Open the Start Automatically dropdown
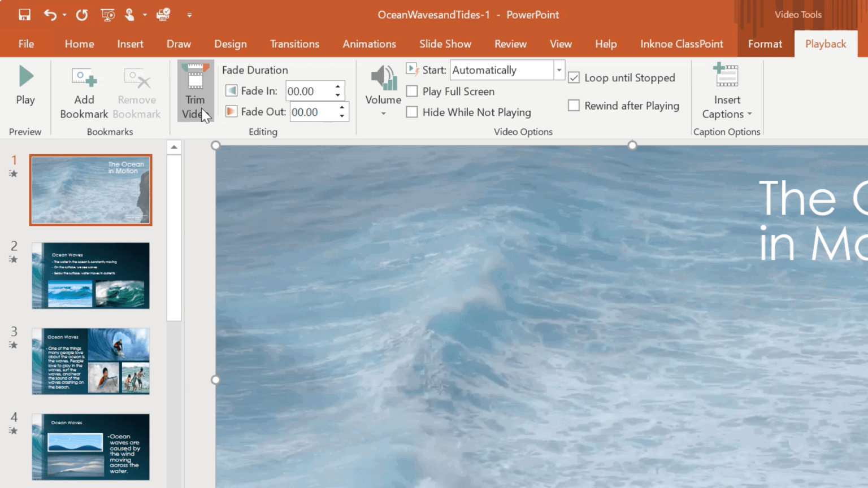The image size is (868, 488). pos(558,69)
